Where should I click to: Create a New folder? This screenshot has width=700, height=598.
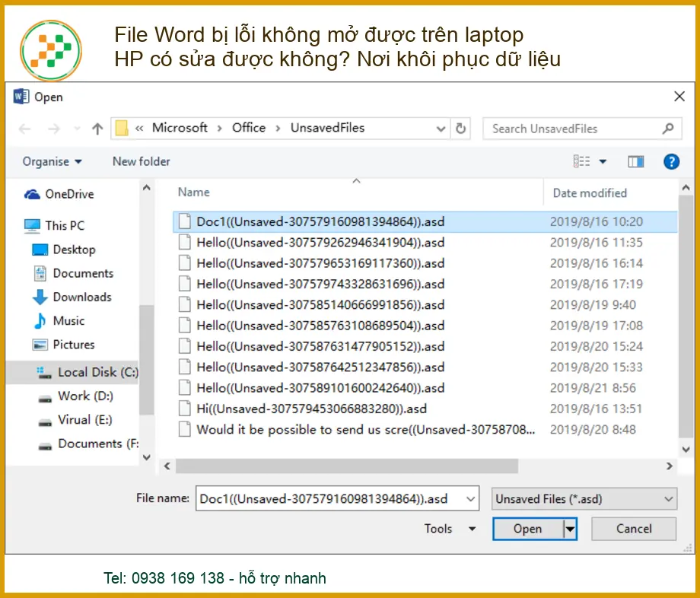point(141,161)
